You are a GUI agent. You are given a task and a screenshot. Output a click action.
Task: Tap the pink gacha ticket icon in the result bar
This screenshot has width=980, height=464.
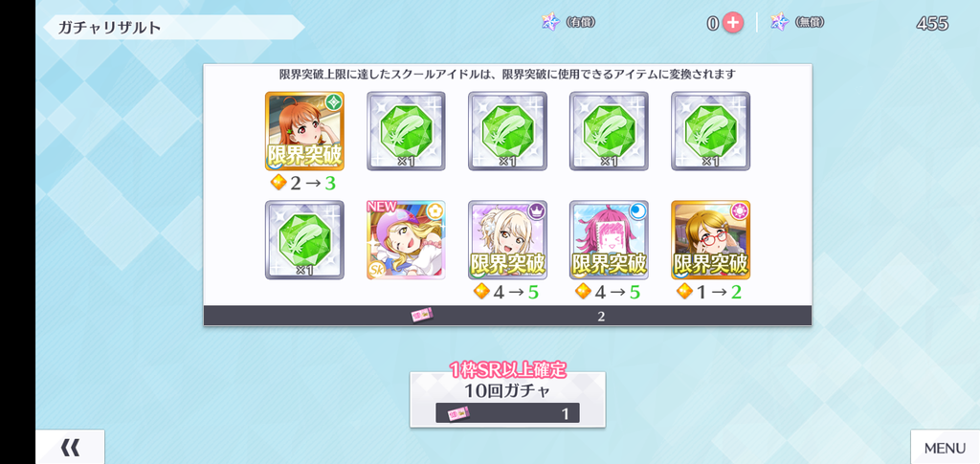[422, 316]
